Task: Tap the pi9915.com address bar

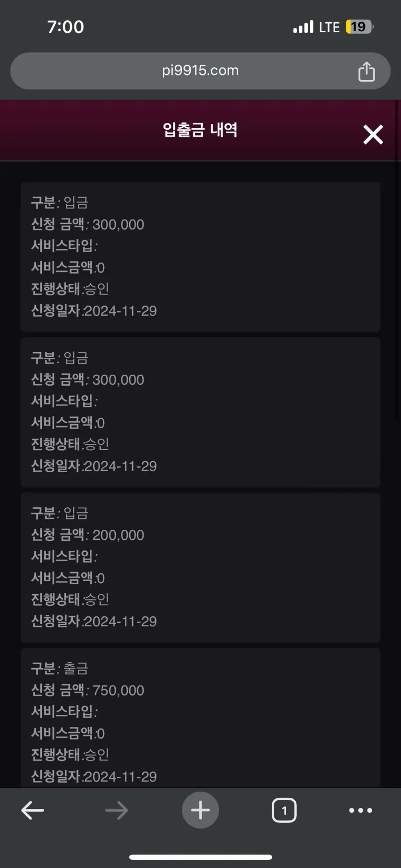Action: [200, 71]
